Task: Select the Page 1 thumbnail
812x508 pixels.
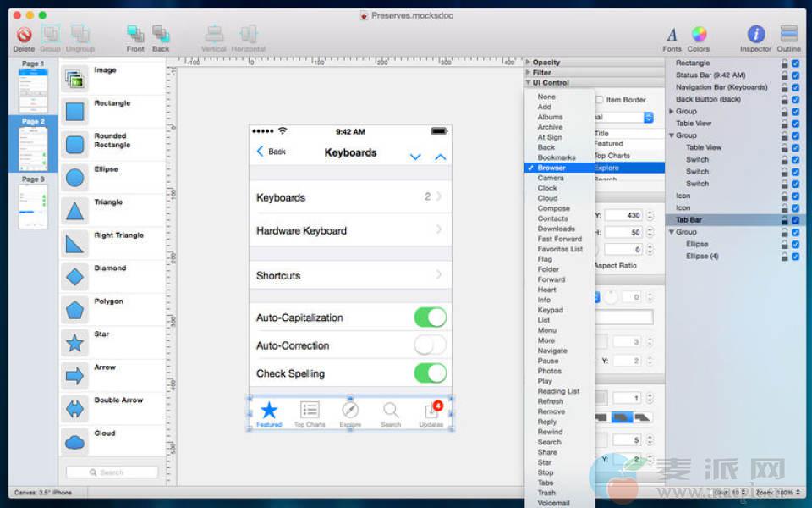Action: [x=33, y=88]
